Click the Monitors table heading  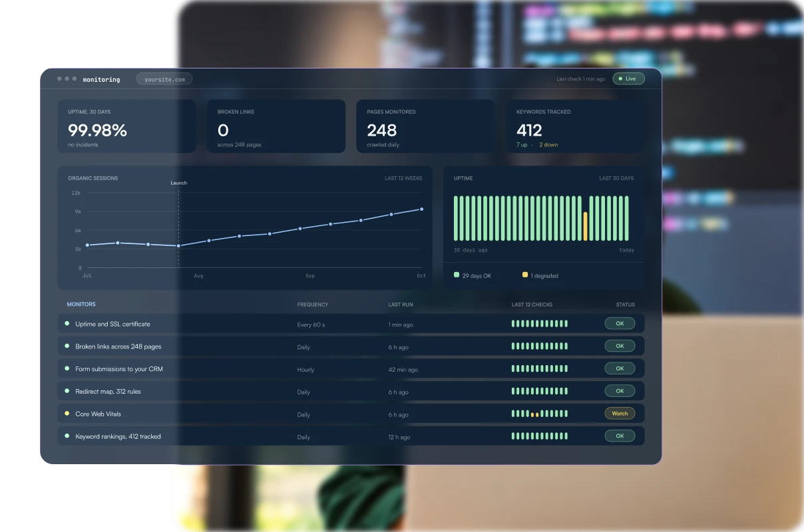[x=81, y=304]
